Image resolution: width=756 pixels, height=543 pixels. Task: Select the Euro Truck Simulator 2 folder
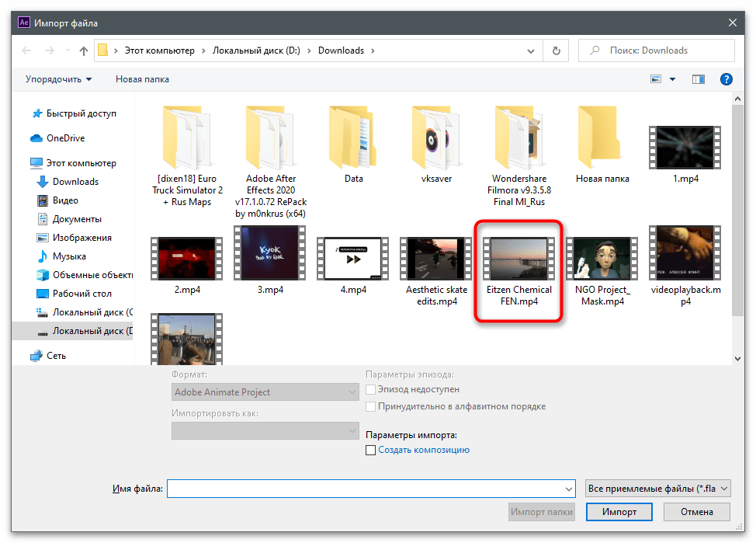coord(187,157)
